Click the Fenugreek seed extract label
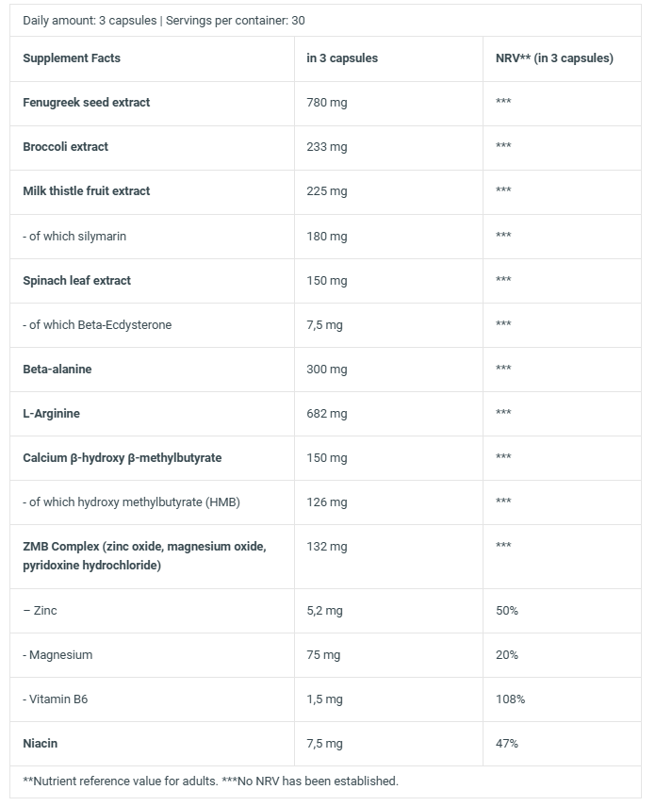Viewport: 672px width, 806px height. 87,103
